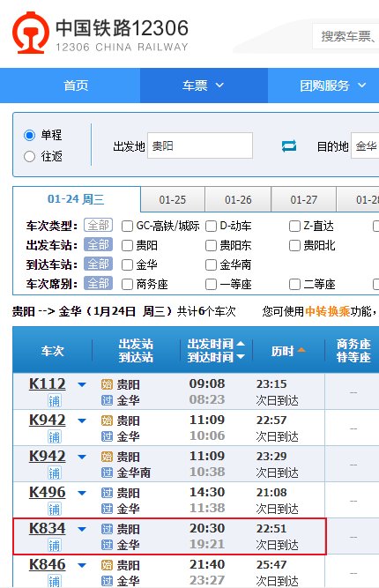Open 车票 dropdown menu
Viewport: 379px width, 588px height.
pos(204,86)
